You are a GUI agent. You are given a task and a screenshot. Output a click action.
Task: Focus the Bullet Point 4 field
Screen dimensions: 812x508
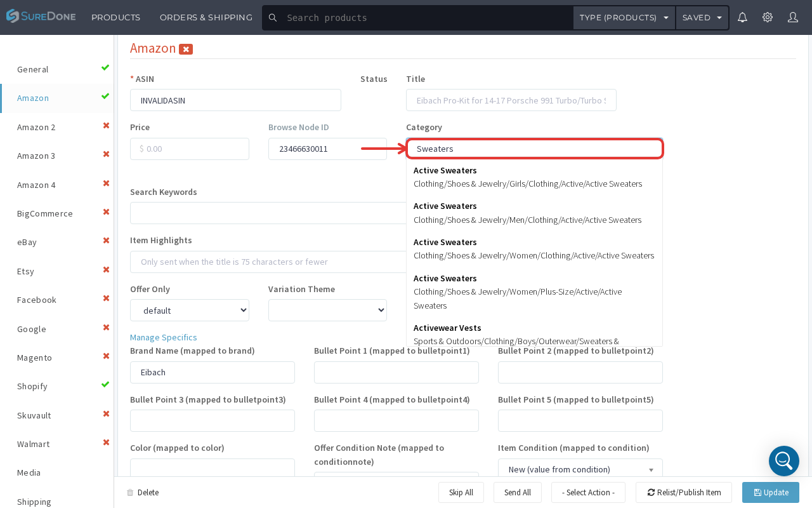[396, 420]
